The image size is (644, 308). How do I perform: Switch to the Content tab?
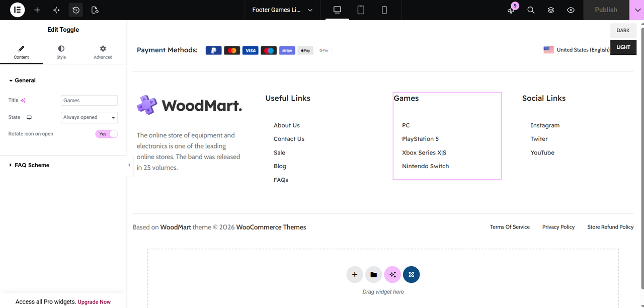[x=21, y=52]
